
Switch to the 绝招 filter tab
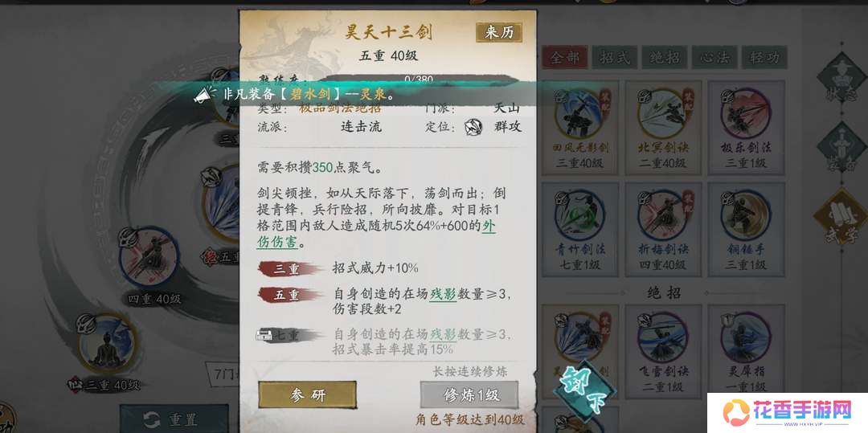tap(665, 58)
